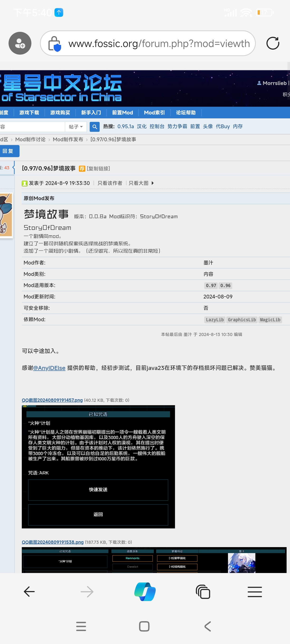Tap the 复制链接 copy link
The image size is (290, 644).
[98, 169]
